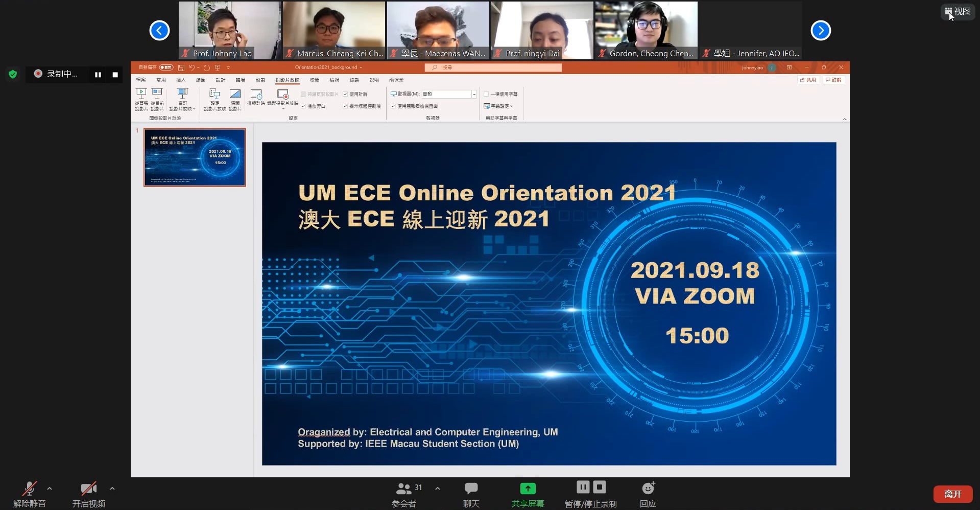Toggle 播放旁白 play narrations checkbox

click(303, 106)
